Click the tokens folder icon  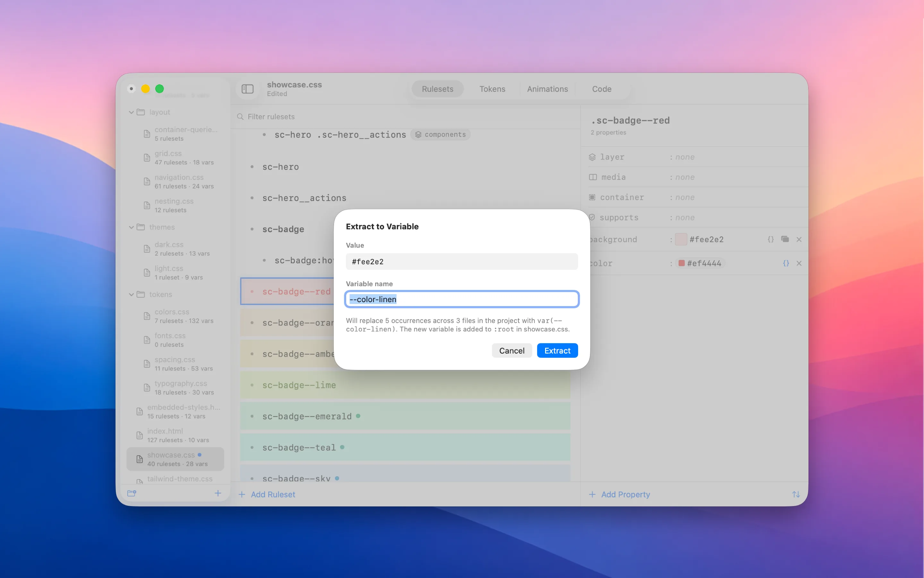click(x=141, y=294)
